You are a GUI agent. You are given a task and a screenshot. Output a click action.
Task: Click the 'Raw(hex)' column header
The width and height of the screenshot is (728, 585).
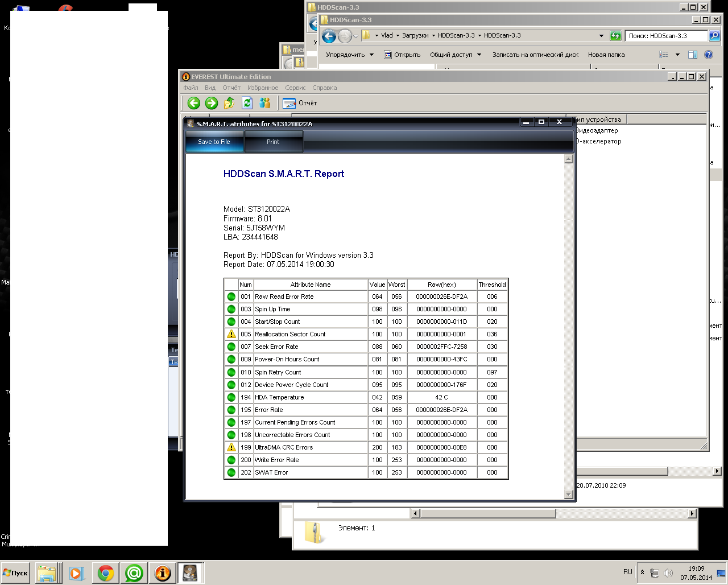tap(442, 285)
